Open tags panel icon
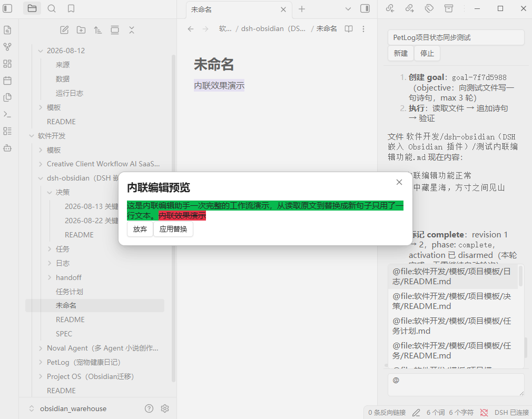This screenshot has width=532, height=419. click(x=429, y=8)
